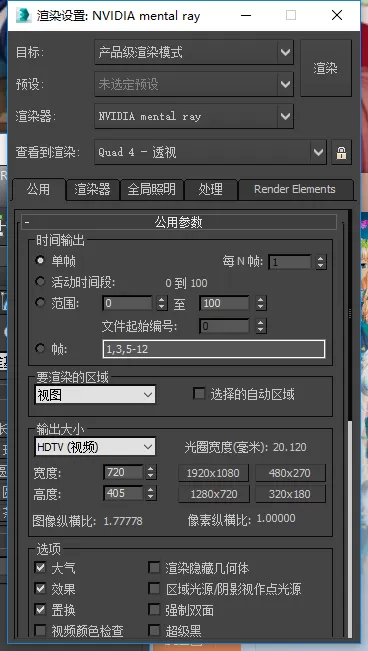
Task: Collapse the 公用参数 rollout
Action: (x=179, y=223)
